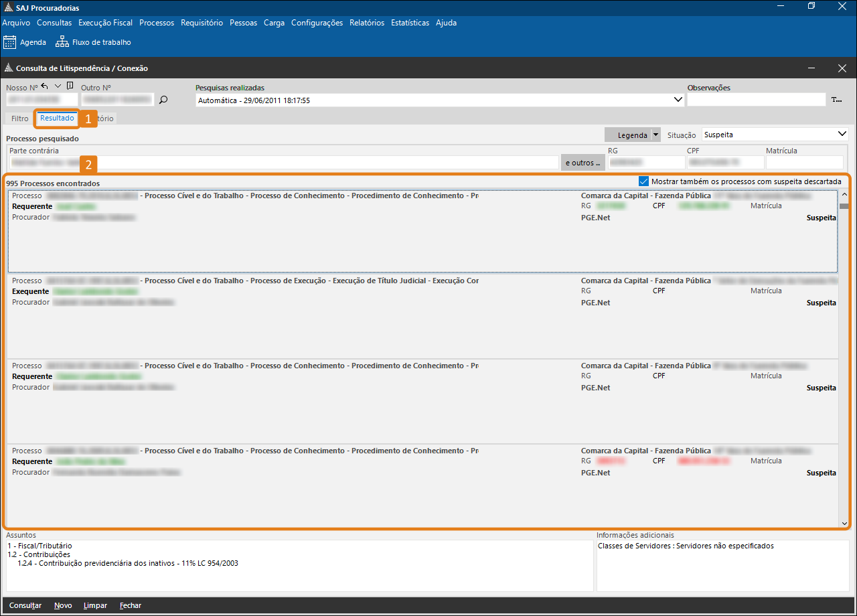Click the Limpar button

[x=95, y=605]
